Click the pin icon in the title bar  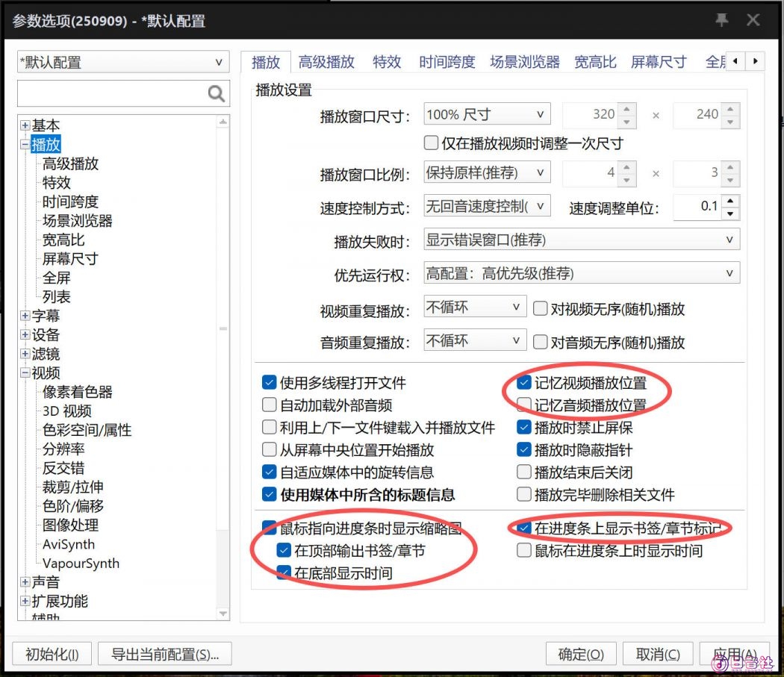pyautogui.click(x=721, y=20)
